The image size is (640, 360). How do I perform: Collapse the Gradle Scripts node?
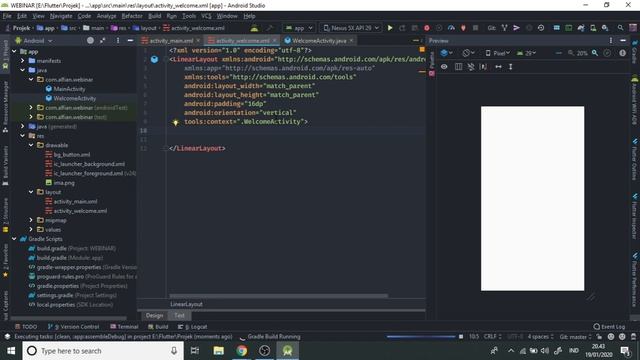click(14, 239)
